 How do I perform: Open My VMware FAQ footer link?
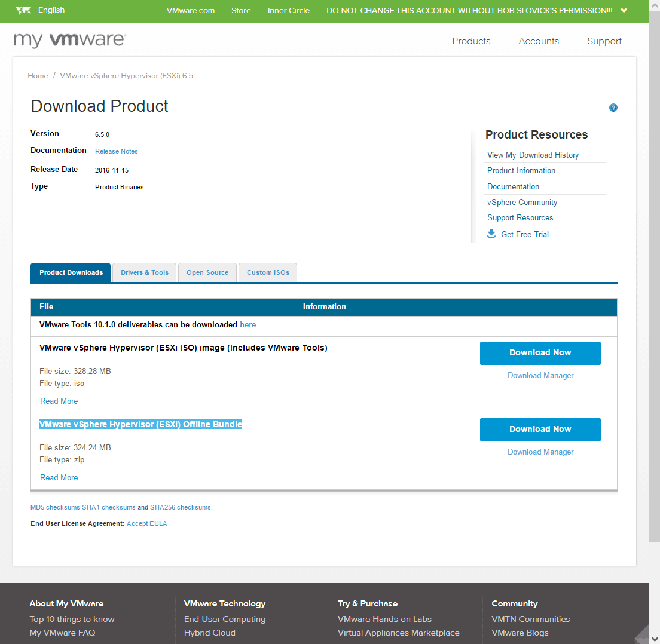62,633
